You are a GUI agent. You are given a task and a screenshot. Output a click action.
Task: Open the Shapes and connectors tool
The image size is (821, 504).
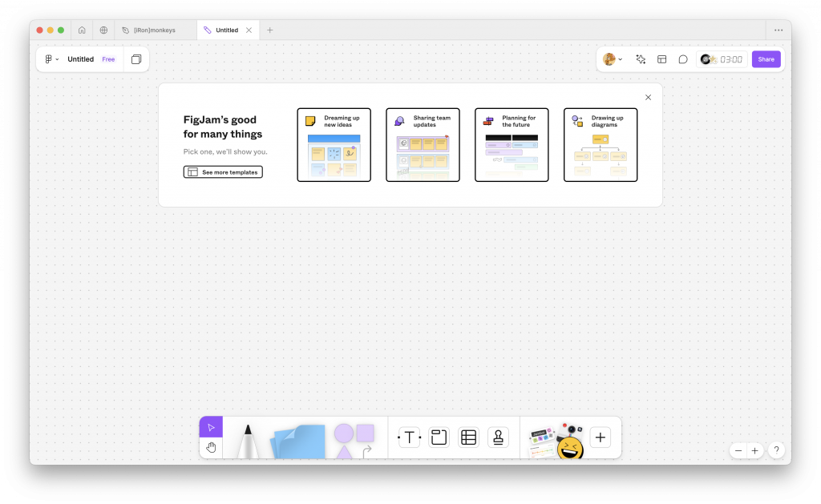click(x=354, y=441)
